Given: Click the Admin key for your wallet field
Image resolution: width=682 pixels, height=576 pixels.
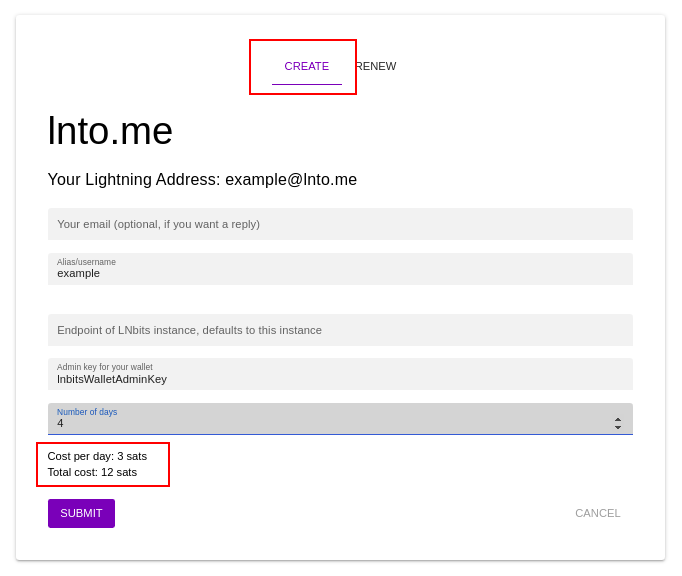Looking at the screenshot, I should pos(340,374).
